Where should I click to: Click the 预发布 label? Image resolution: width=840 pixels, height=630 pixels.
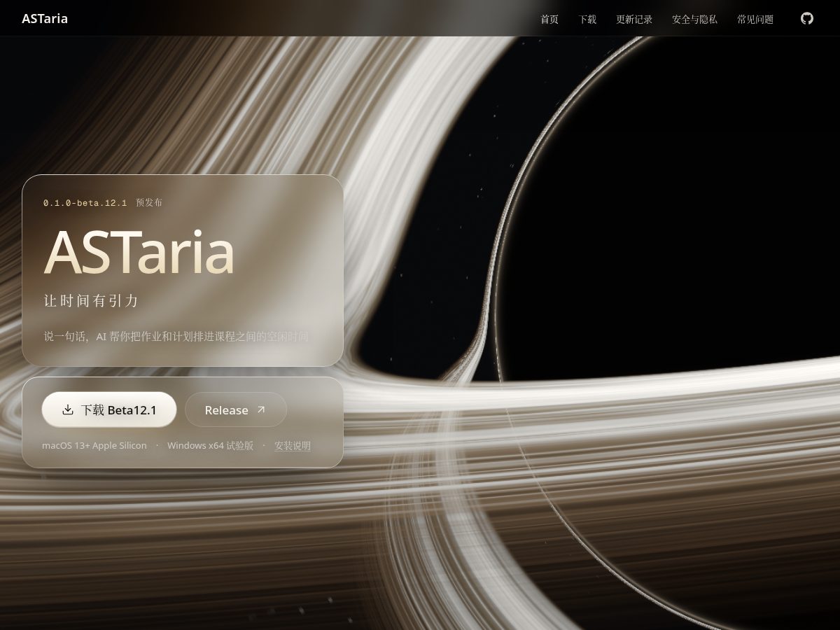149,202
